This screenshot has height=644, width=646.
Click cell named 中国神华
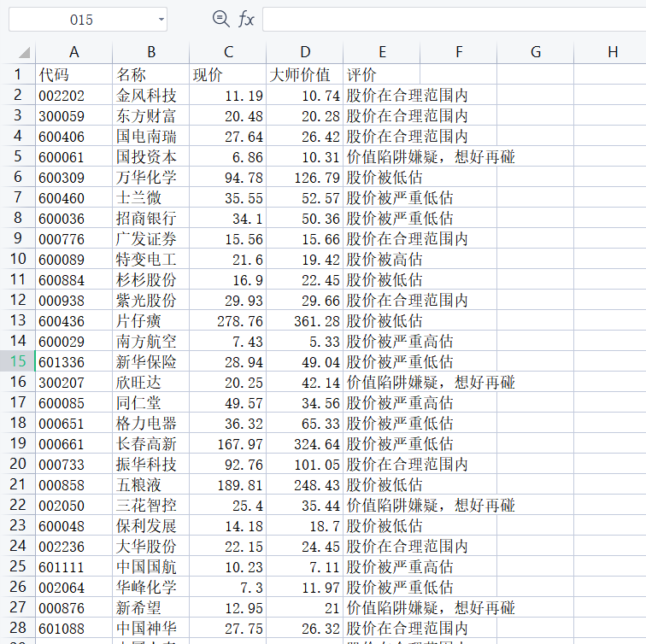[x=150, y=628]
